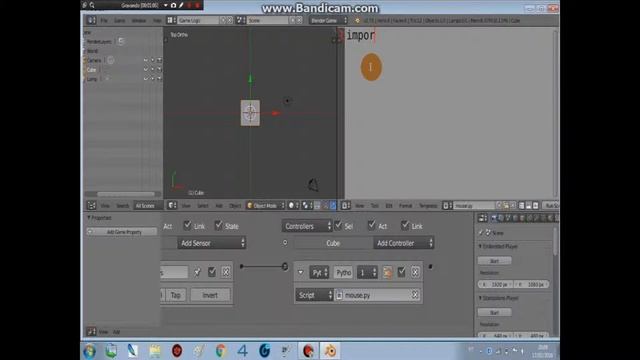640x360 pixels.
Task: Toggle controllers Act checkbox
Action: [x=371, y=225]
